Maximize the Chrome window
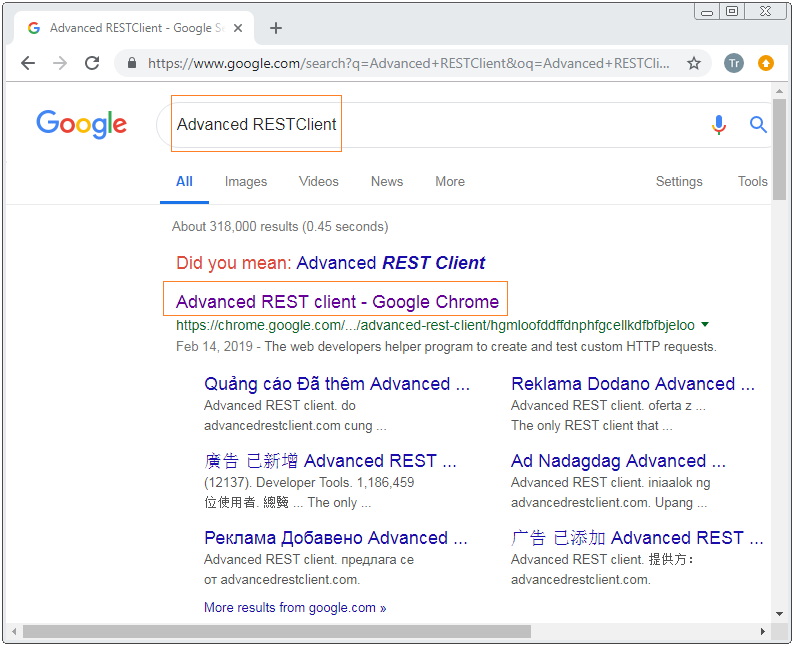Screen dimensions: 794x646 point(732,11)
